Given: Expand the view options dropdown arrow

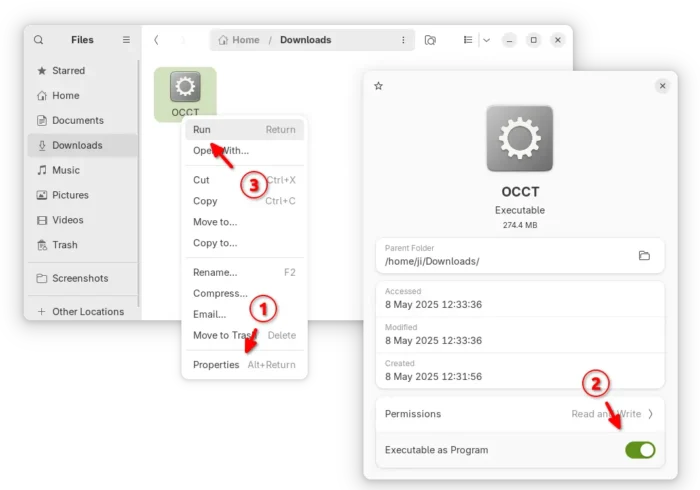Looking at the screenshot, I should coord(487,40).
